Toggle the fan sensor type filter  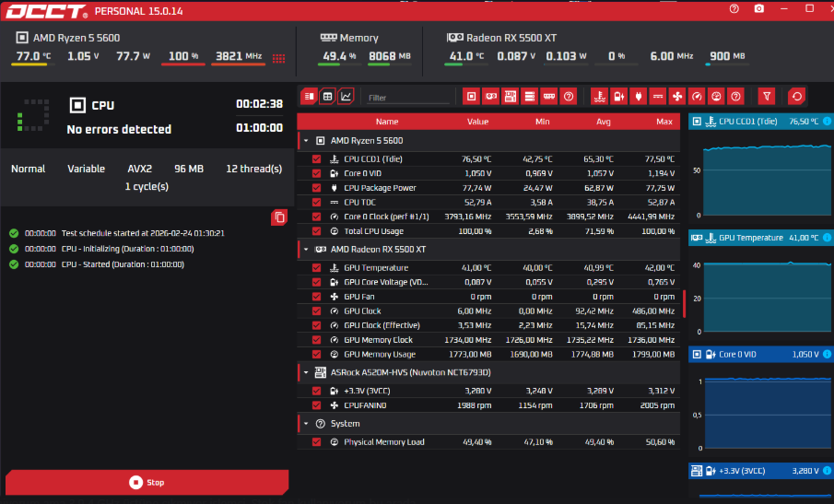click(x=677, y=96)
